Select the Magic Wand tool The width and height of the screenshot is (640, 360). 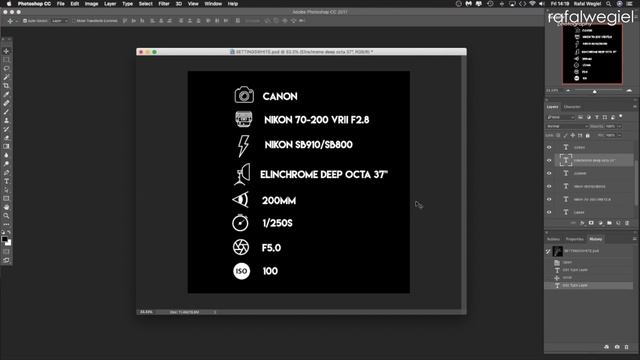coord(6,77)
